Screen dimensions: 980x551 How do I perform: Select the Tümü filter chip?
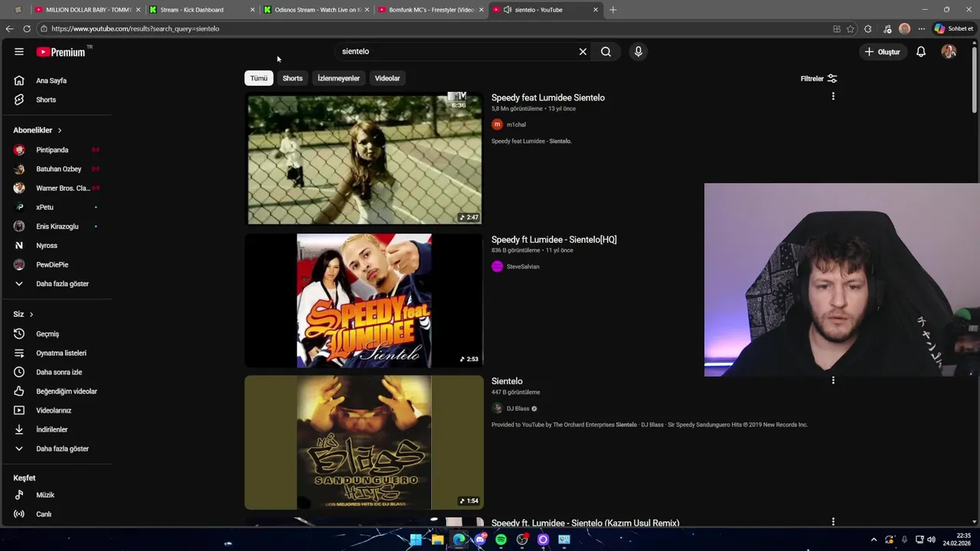[259, 78]
